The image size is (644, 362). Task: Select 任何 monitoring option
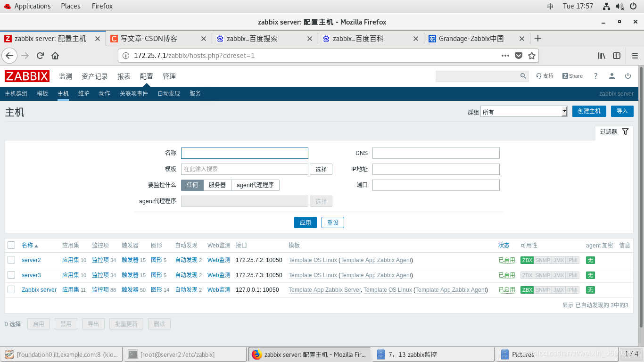pyautogui.click(x=192, y=185)
